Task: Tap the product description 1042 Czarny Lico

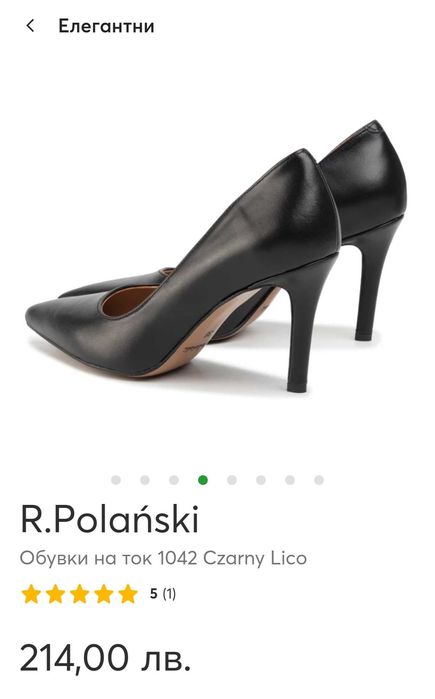Action: [x=163, y=558]
